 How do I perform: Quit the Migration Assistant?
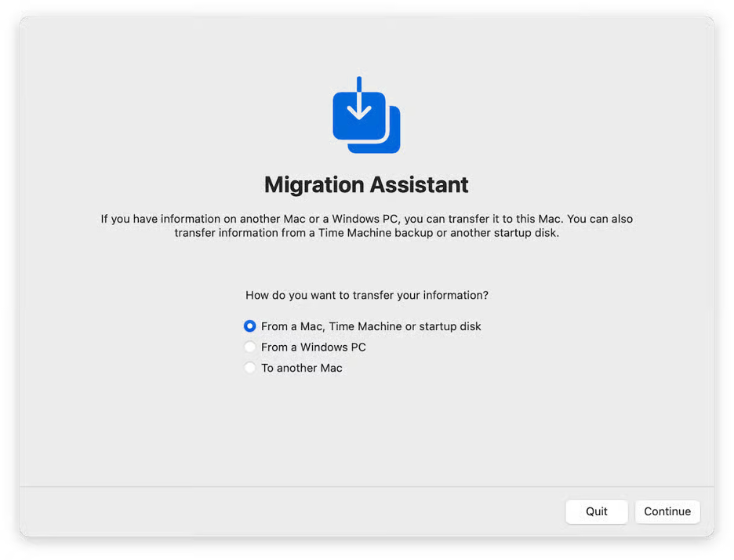pos(597,511)
